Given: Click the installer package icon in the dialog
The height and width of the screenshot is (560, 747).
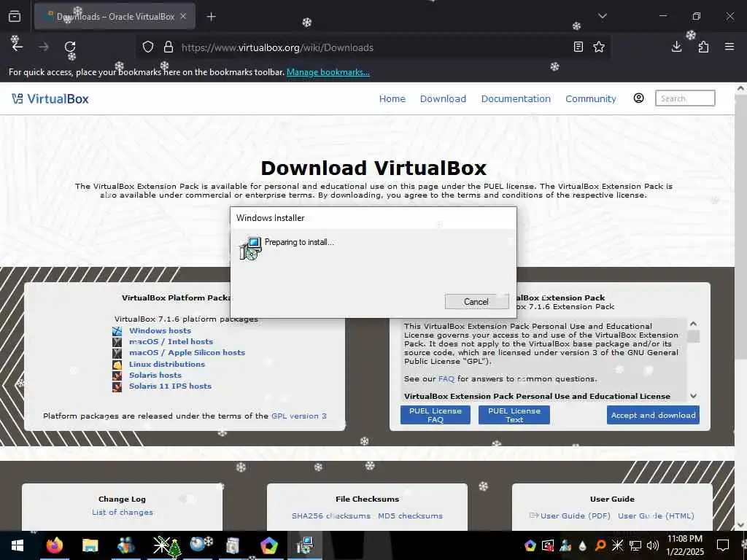Looking at the screenshot, I should tap(251, 248).
